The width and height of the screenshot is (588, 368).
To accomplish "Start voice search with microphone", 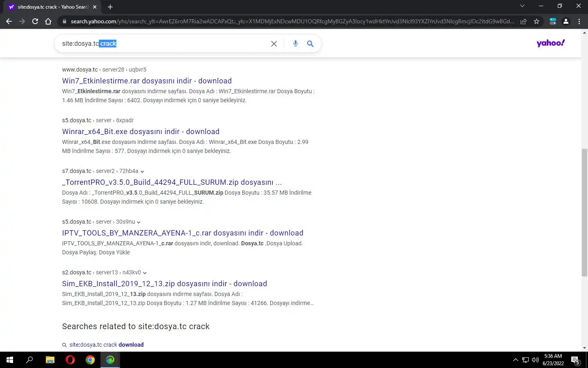I will pos(296,43).
